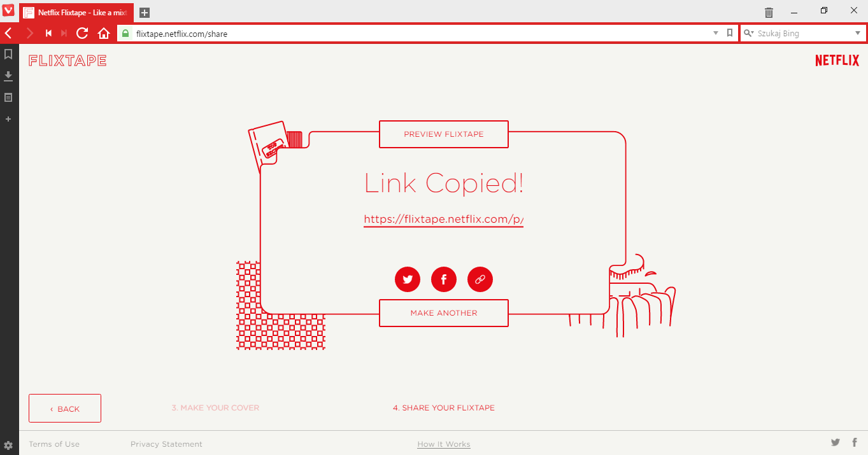Share Flixtape on Facebook round icon
The height and width of the screenshot is (455, 868).
(444, 279)
